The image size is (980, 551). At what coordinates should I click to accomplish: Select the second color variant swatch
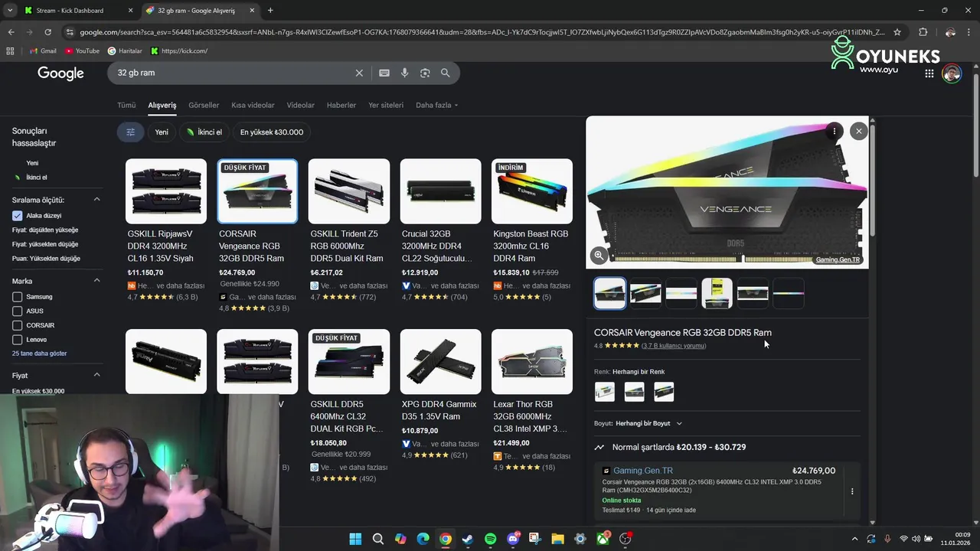click(x=635, y=391)
